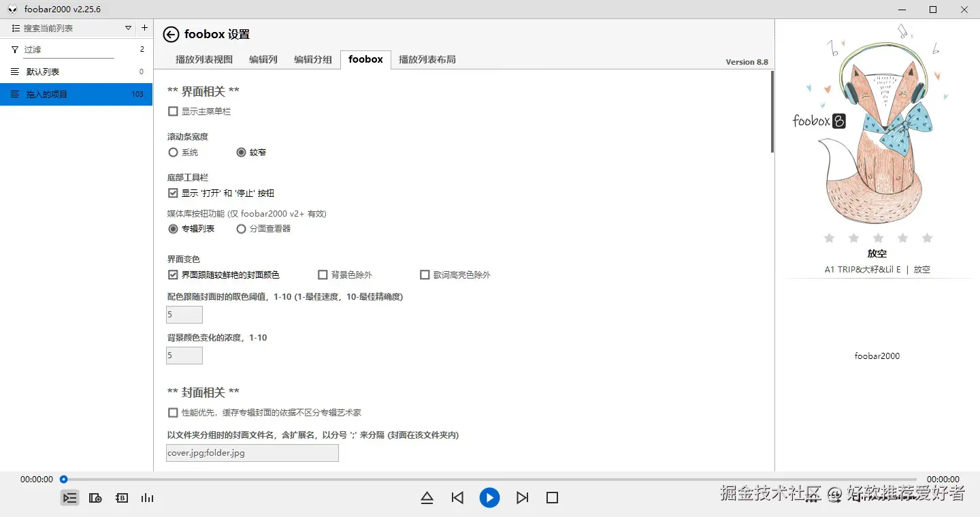980x517 pixels.
Task: Click the elapsed time 00:00:00 on left
Action: 37,480
